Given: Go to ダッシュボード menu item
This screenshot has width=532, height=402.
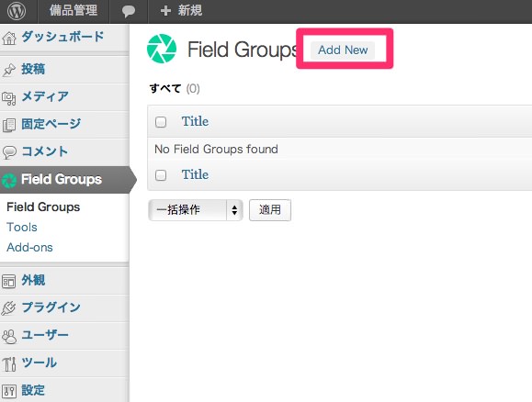Looking at the screenshot, I should tap(62, 37).
